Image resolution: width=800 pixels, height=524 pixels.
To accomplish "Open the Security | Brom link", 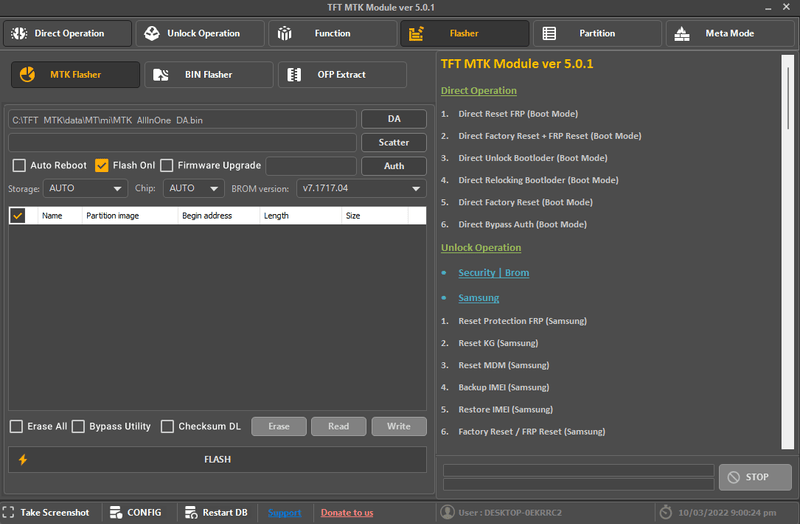I will (493, 272).
